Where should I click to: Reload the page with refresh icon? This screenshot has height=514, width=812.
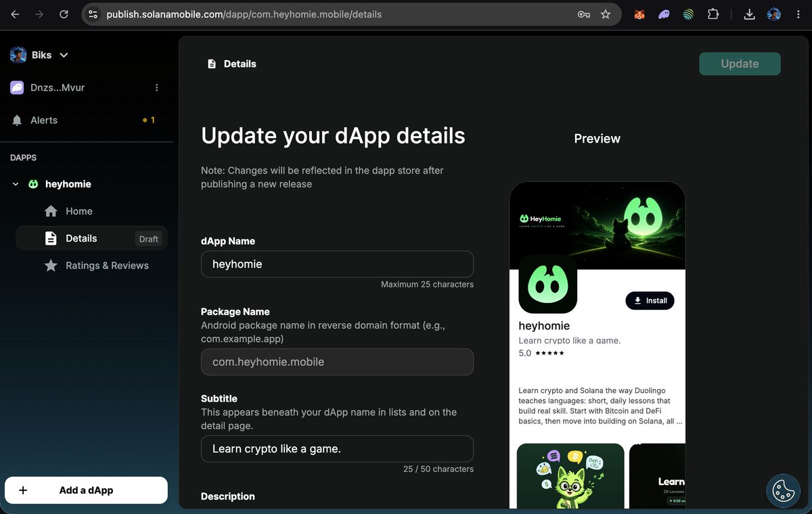[x=64, y=14]
